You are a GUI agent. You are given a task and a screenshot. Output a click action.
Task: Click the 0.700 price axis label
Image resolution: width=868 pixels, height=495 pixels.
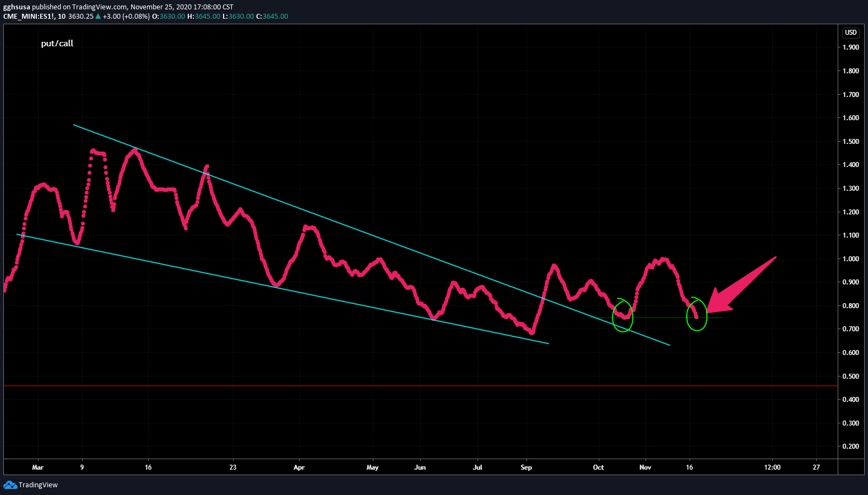851,329
